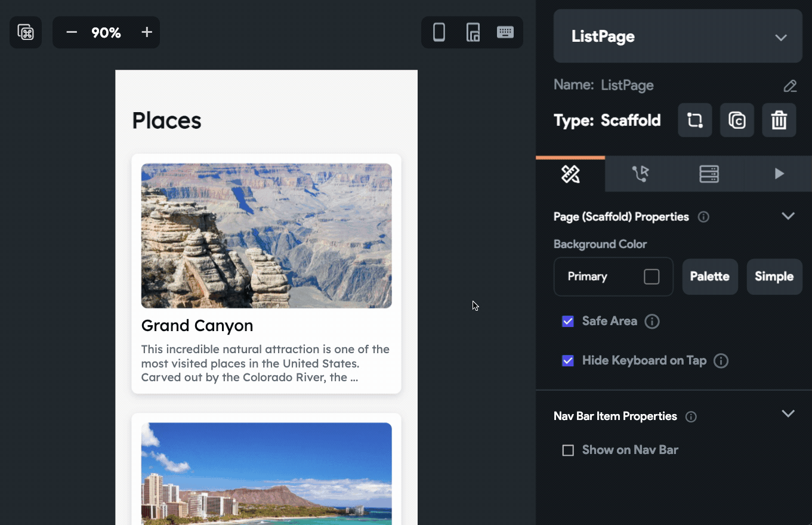Enable Show on Nav Bar checkbox
The image size is (812, 525).
click(568, 450)
